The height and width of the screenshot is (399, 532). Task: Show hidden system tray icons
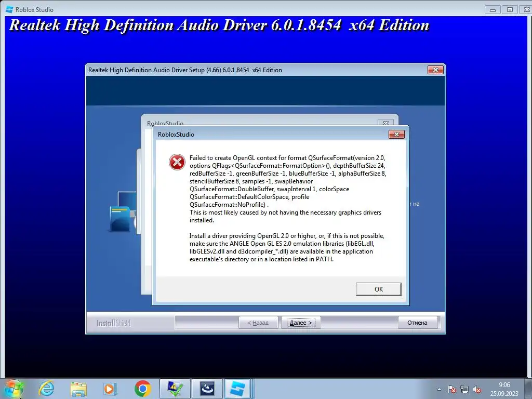click(440, 390)
